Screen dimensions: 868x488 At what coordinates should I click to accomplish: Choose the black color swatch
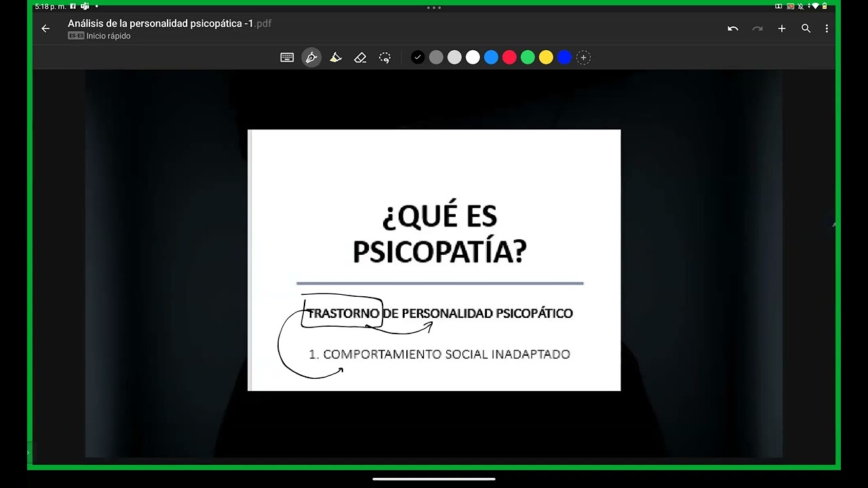point(418,58)
